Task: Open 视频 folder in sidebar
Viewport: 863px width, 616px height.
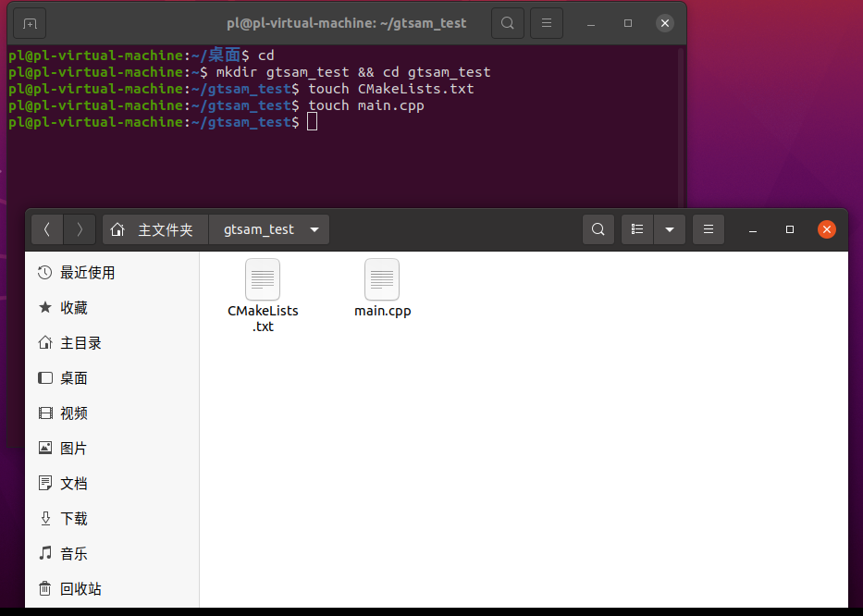Action: click(74, 413)
